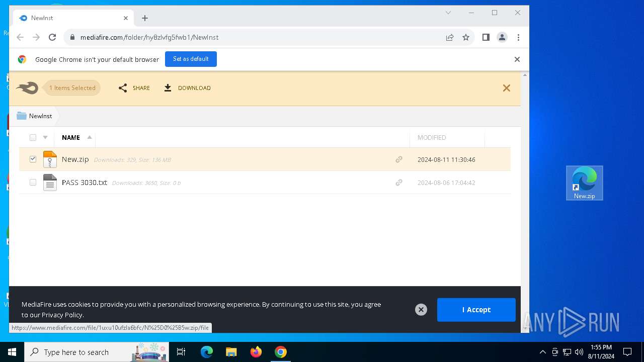Click the taskbar search box

click(97, 352)
